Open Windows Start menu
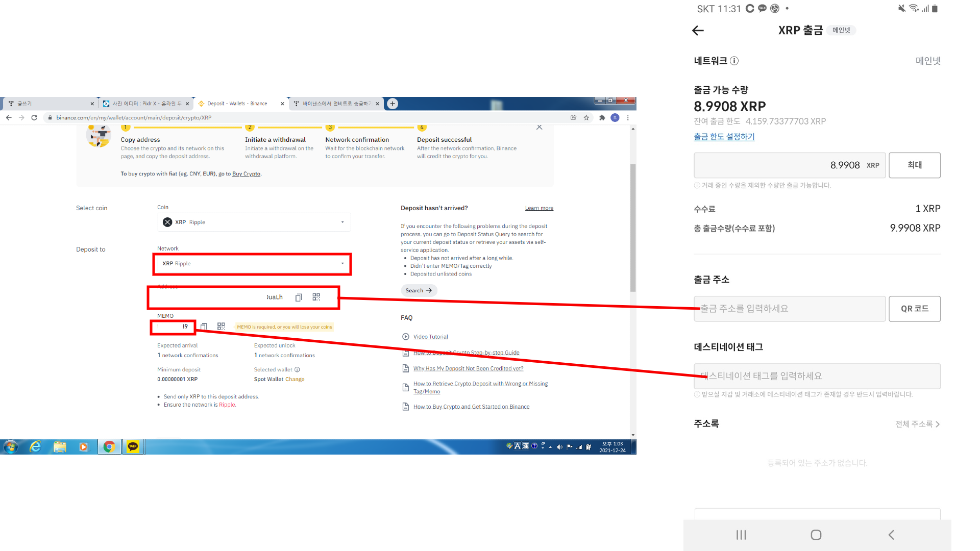Image resolution: width=980 pixels, height=551 pixels. click(10, 447)
